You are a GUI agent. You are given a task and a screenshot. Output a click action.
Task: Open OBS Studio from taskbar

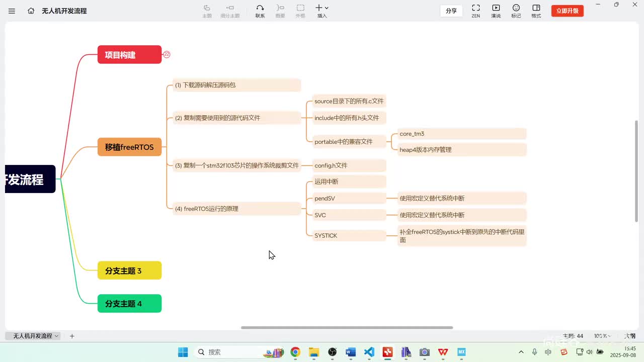pos(332,352)
